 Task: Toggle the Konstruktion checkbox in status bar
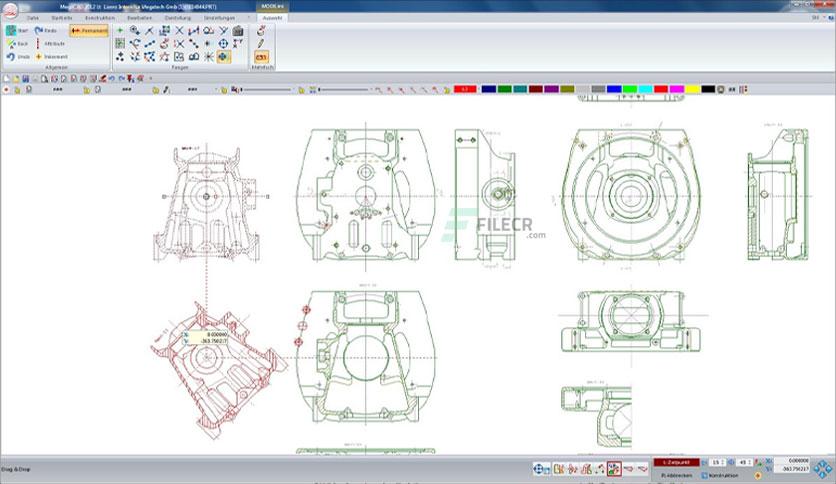click(x=704, y=475)
